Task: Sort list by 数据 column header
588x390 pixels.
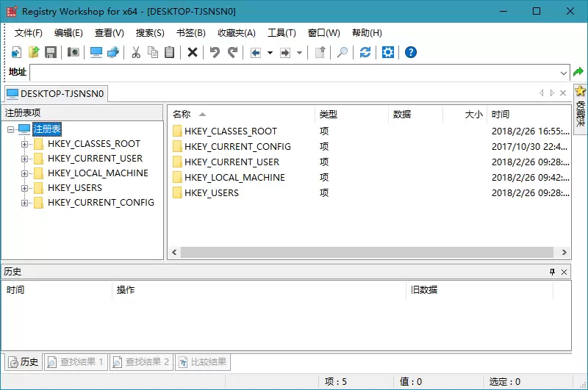Action: coord(416,115)
